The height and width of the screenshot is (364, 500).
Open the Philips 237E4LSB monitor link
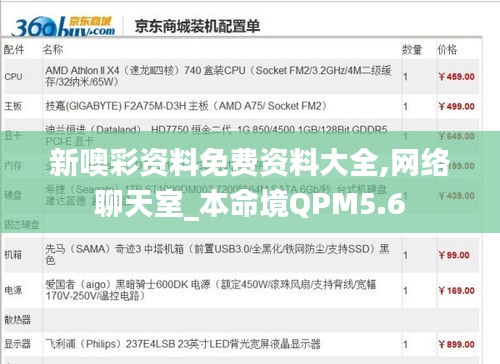183,344
